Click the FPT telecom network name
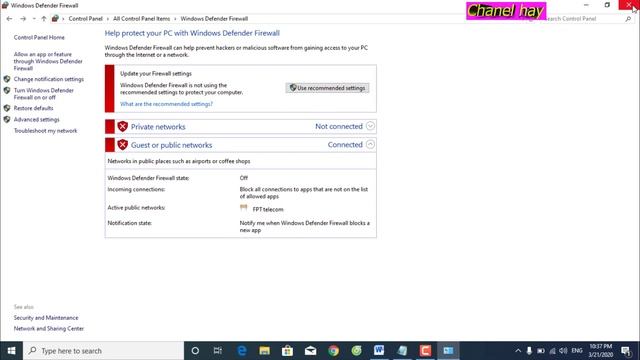Viewport: 640px width, 360px height. pyautogui.click(x=268, y=209)
